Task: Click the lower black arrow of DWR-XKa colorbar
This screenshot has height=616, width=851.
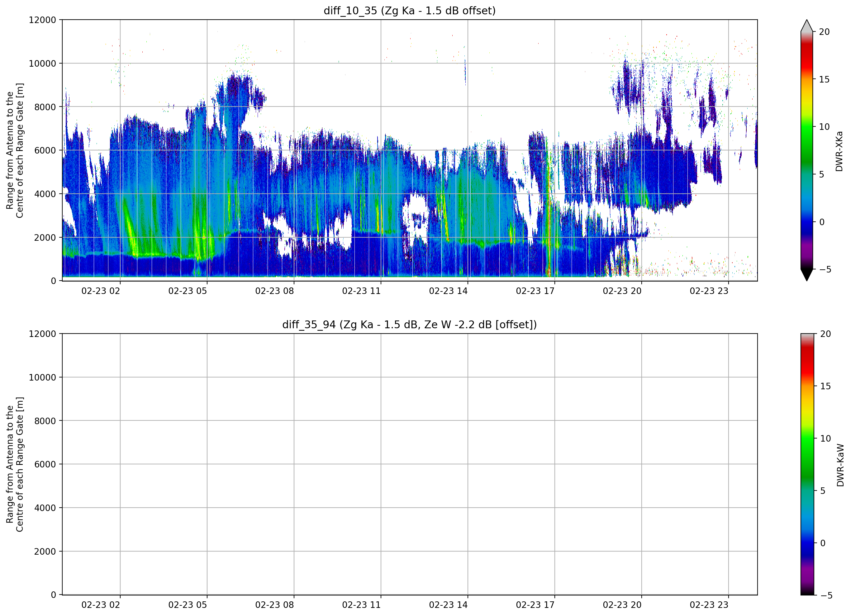Action: (807, 275)
